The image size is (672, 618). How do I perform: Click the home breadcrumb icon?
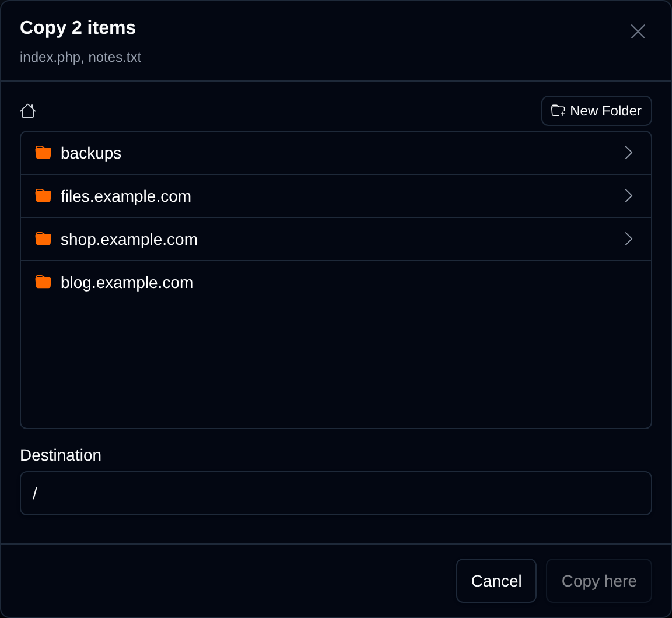28,111
